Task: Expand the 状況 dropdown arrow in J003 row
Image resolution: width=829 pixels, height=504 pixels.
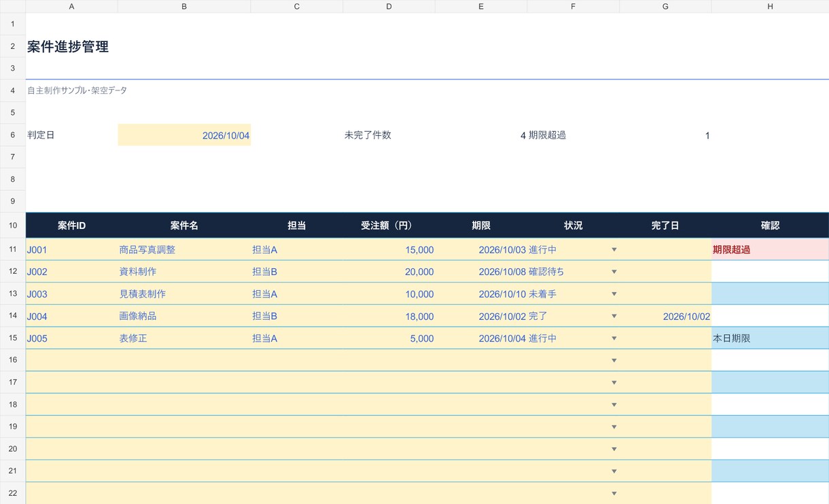Action: pos(614,294)
